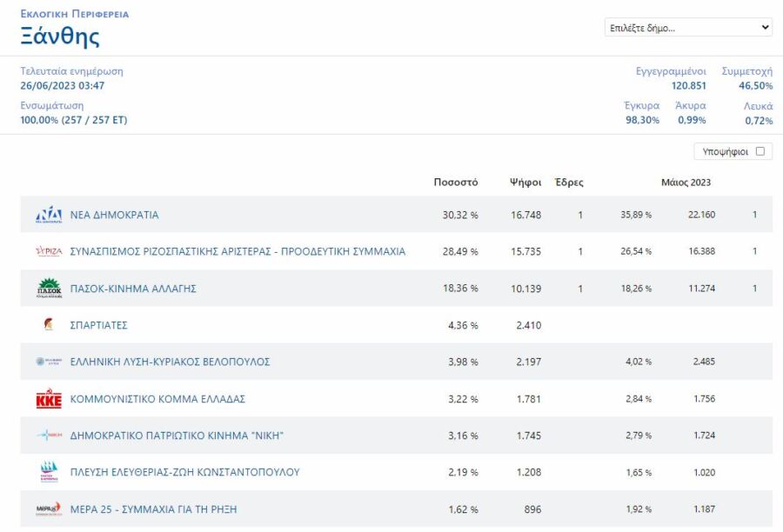This screenshot has width=783, height=532.
Task: Select ΚΟΜΜΟΥΝΙΣΤΙΚΟ ΚΟΜΜΑ ΕΛΛΑΔΑΣ link
Action: coord(157,399)
